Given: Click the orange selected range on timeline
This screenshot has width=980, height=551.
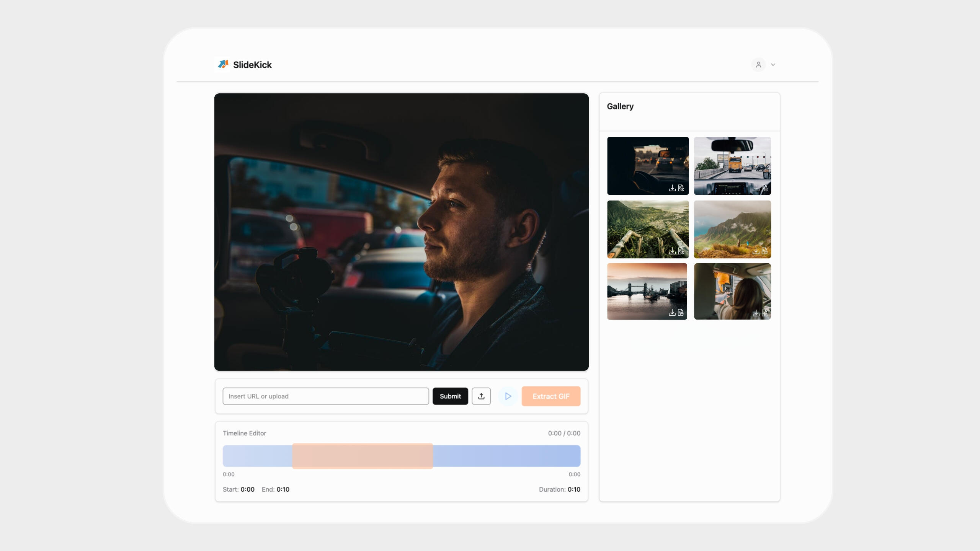Looking at the screenshot, I should coord(363,456).
